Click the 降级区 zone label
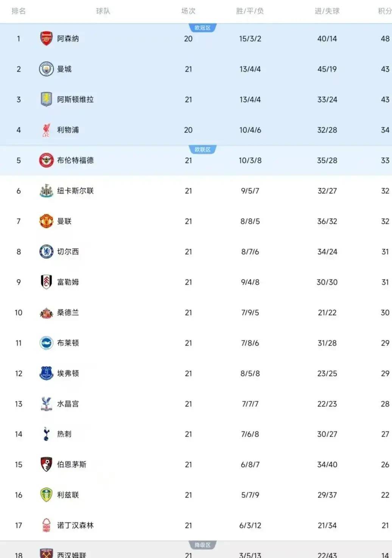Viewport: 392px width, 558px height. click(x=202, y=545)
